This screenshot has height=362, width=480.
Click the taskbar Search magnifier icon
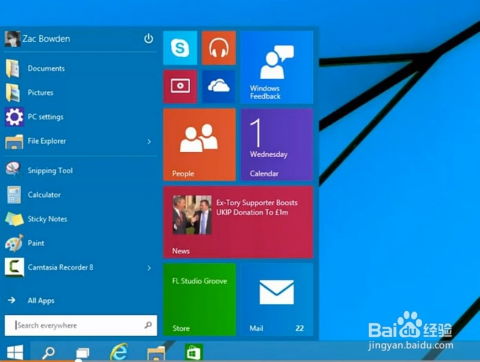pyautogui.click(x=48, y=352)
